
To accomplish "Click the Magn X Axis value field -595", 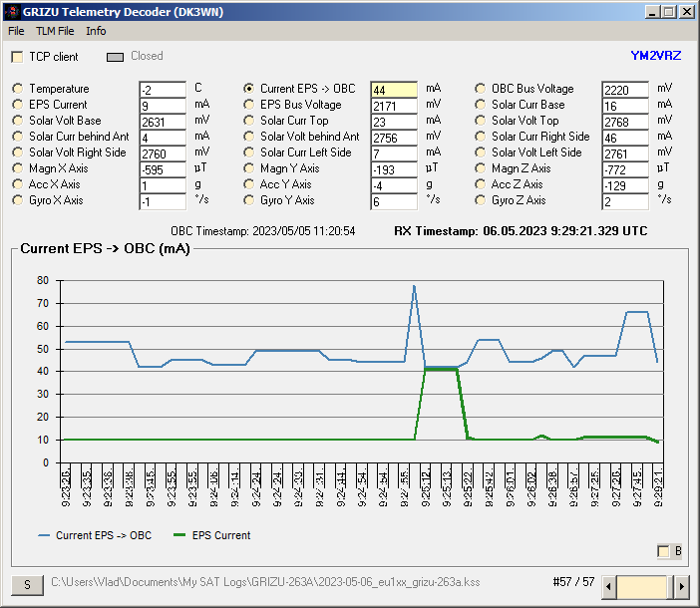I will click(x=163, y=169).
